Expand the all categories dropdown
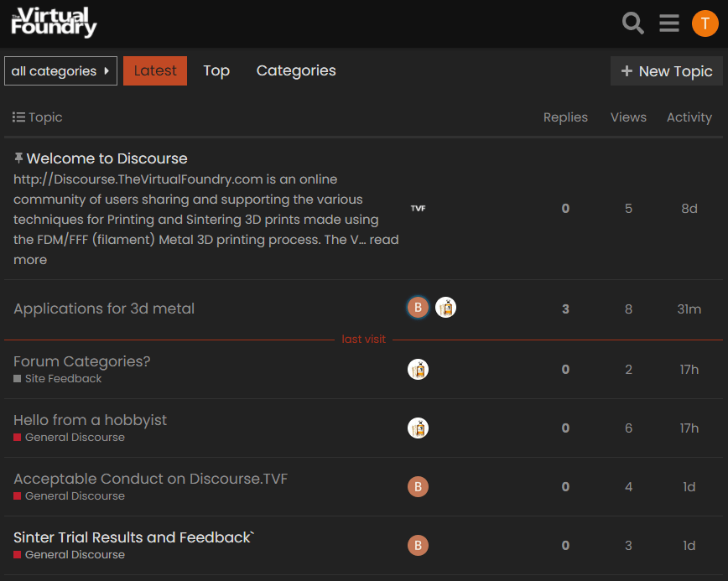The height and width of the screenshot is (581, 728). click(61, 71)
